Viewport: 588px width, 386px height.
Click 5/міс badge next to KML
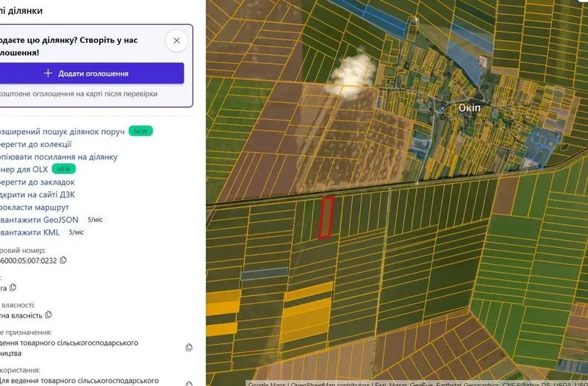click(x=76, y=232)
